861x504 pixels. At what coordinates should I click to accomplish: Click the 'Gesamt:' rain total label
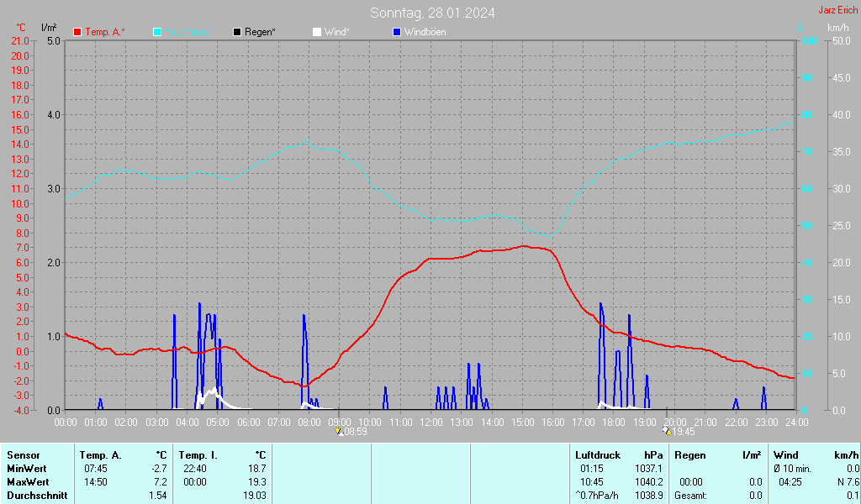(691, 496)
